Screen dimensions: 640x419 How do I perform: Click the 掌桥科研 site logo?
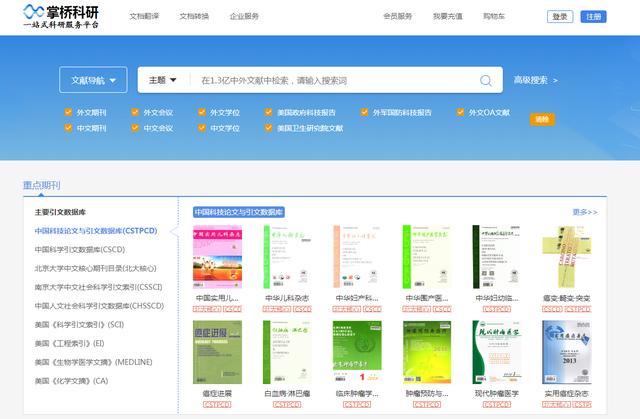[61, 16]
